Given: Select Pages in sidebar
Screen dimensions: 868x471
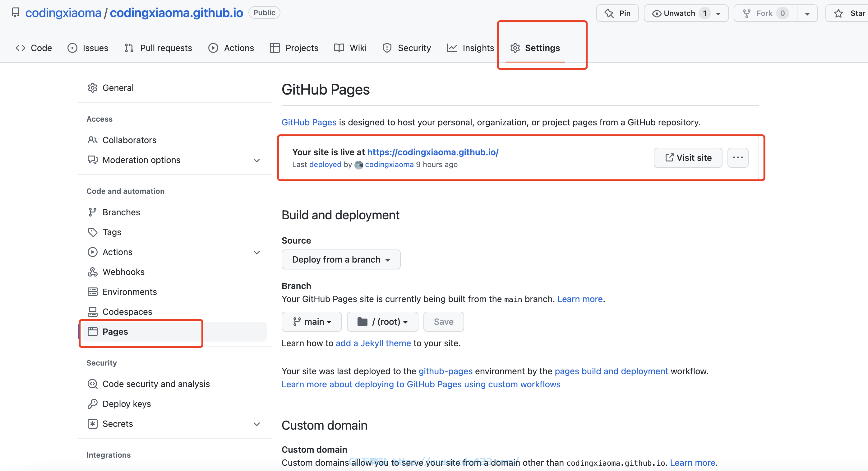Looking at the screenshot, I should point(174,331).
